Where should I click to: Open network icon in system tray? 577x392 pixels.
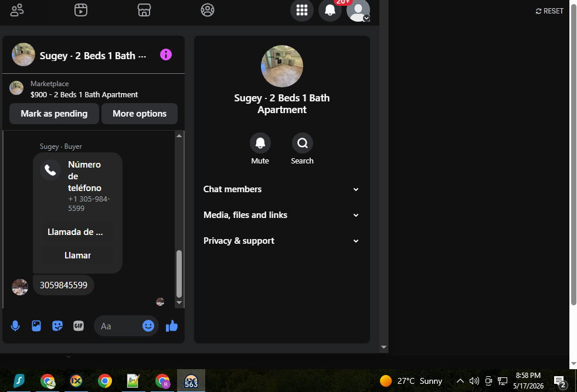pyautogui.click(x=503, y=381)
